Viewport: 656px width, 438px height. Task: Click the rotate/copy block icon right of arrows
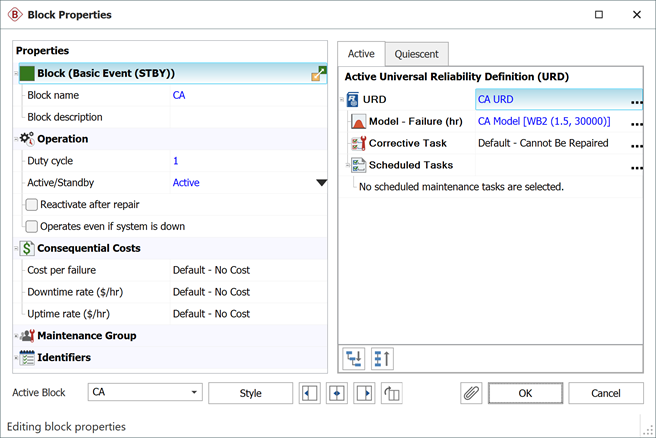pos(392,393)
